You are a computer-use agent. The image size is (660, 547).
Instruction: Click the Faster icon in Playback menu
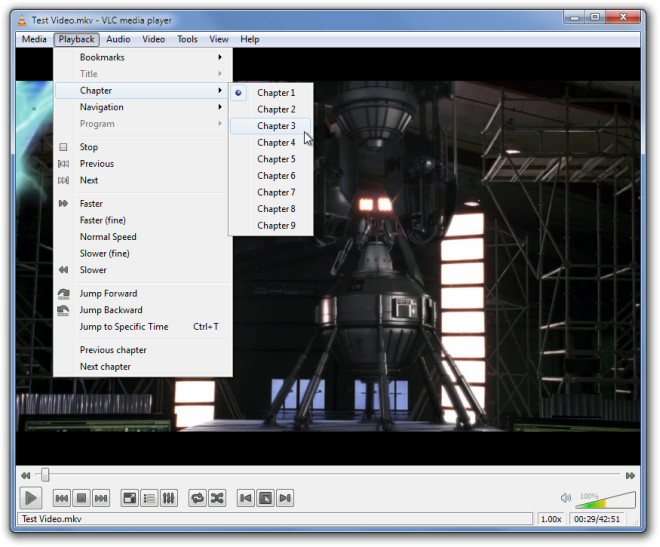pos(63,204)
